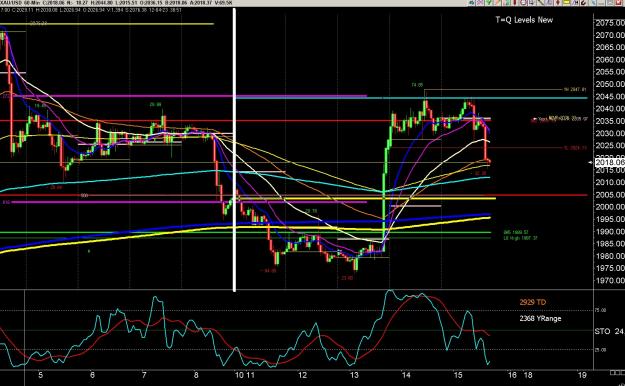Click the 'hi 2047.41' level label
Screen dimensions: 625x386
pos(575,90)
